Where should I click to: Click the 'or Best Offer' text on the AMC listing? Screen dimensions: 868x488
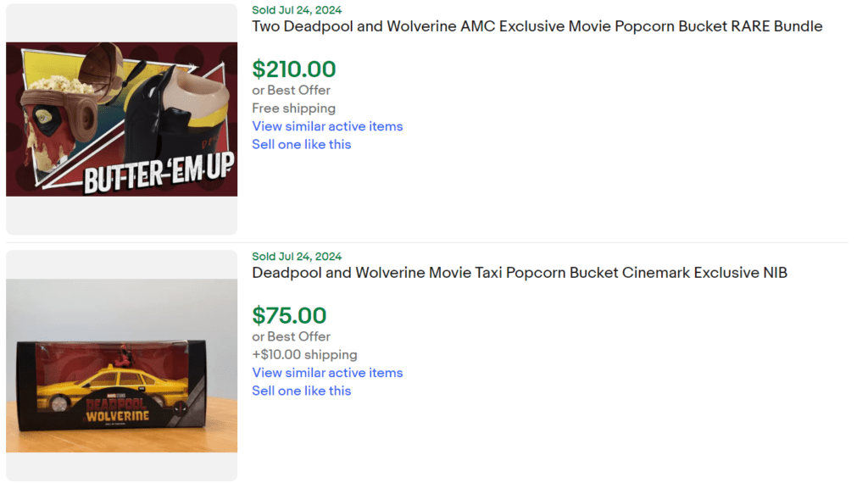pos(291,90)
